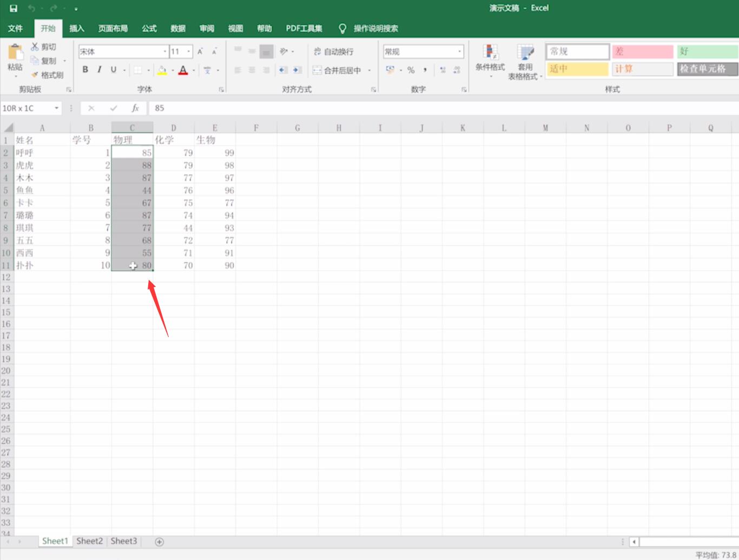The width and height of the screenshot is (739, 560).
Task: Switch to the 插入 (Insert) tab
Action: [77, 29]
